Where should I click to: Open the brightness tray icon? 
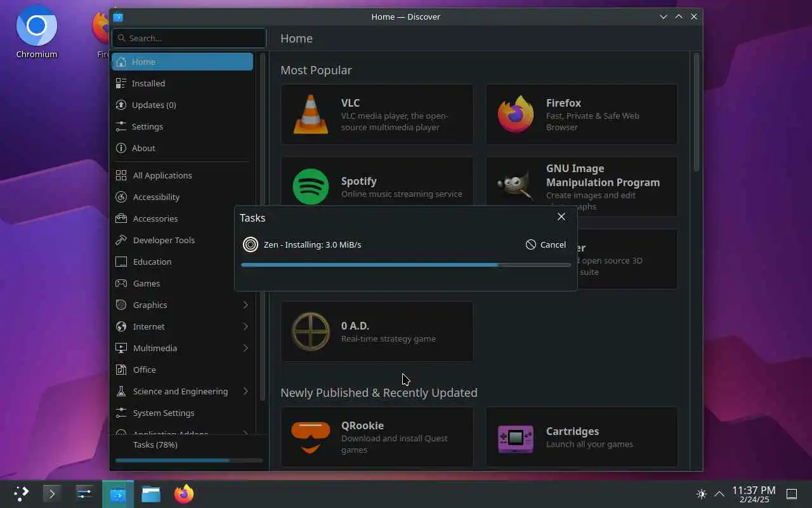702,494
